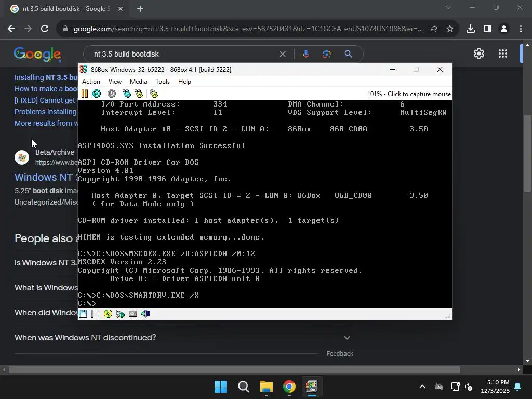Click the Google search magnifier button
The width and height of the screenshot is (532, 399).
click(348, 54)
